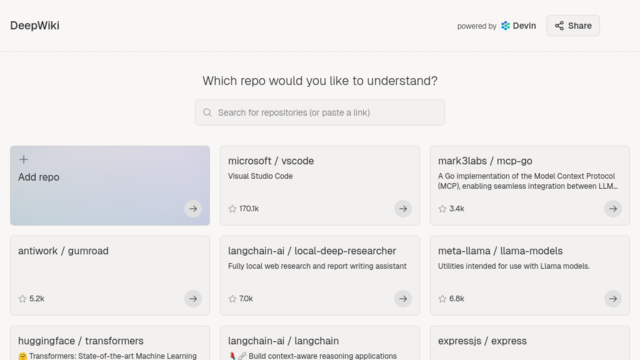This screenshot has height=360, width=640.
Task: Focus the repository search field
Action: tap(320, 112)
